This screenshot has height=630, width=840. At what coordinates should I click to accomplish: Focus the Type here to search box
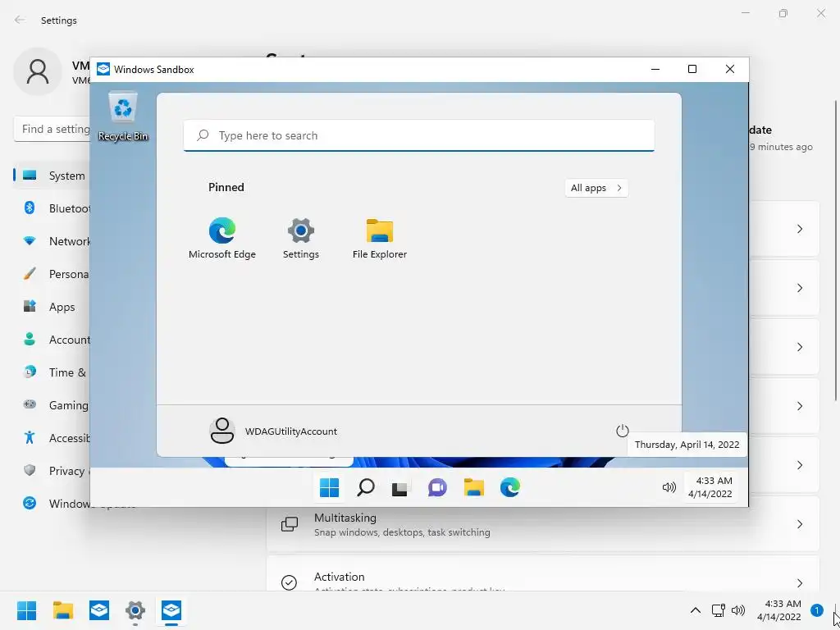click(419, 135)
